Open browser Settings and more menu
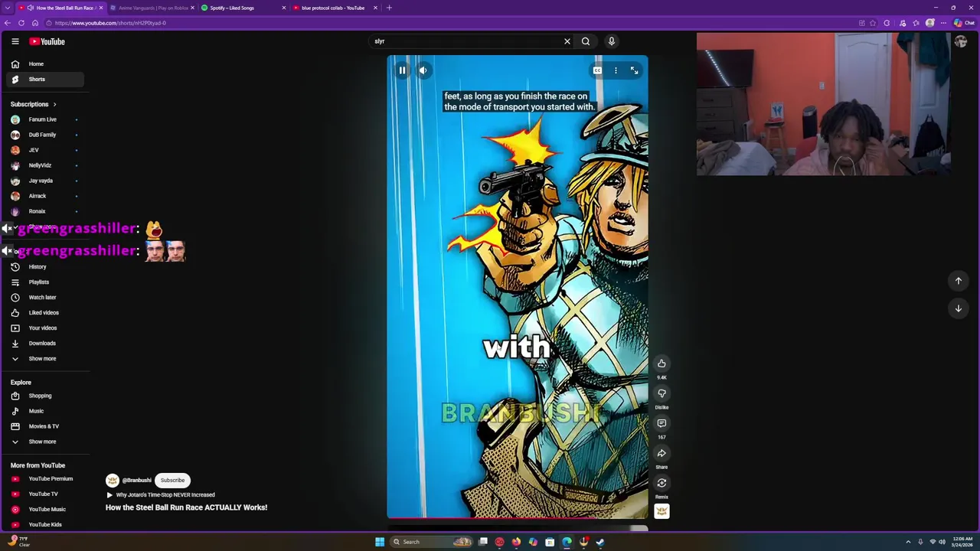This screenshot has height=551, width=980. point(943,23)
